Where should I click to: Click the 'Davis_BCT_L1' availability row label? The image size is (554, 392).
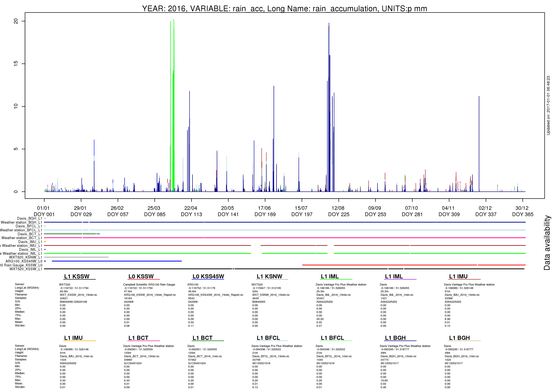(x=30, y=234)
